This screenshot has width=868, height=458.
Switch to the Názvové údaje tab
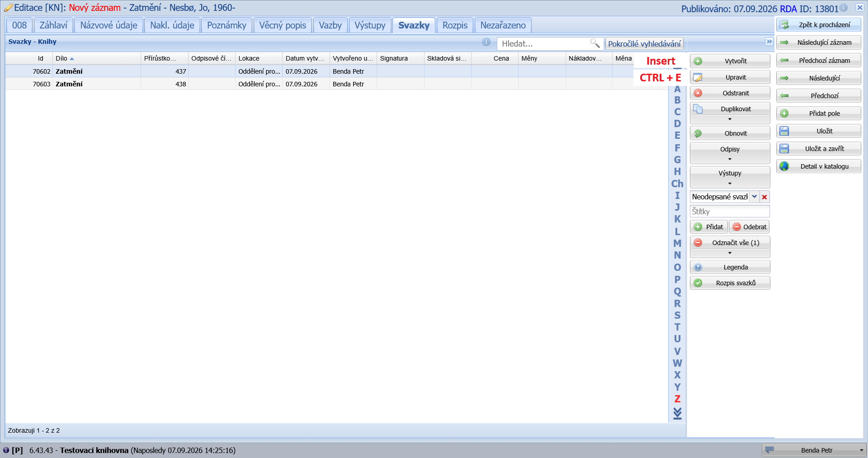pyautogui.click(x=108, y=25)
